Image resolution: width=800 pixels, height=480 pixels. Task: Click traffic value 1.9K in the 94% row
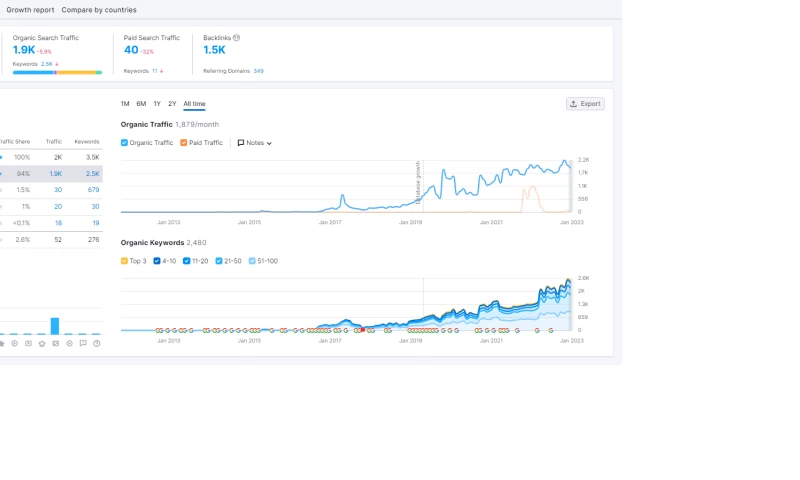tap(56, 174)
